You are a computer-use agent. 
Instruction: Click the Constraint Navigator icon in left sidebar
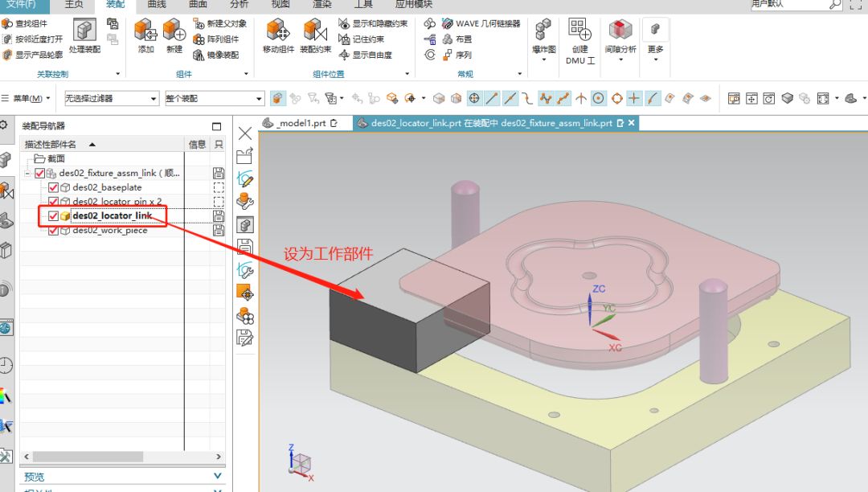[x=6, y=191]
